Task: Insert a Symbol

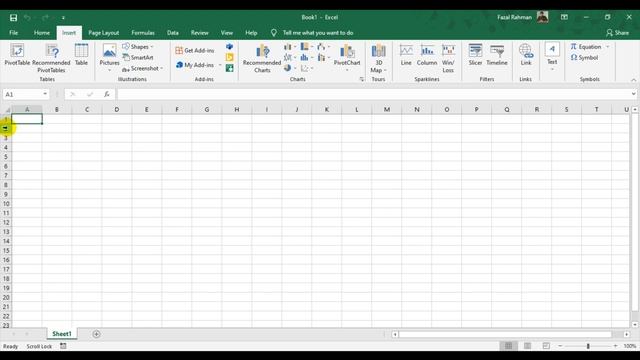Action: (584, 58)
